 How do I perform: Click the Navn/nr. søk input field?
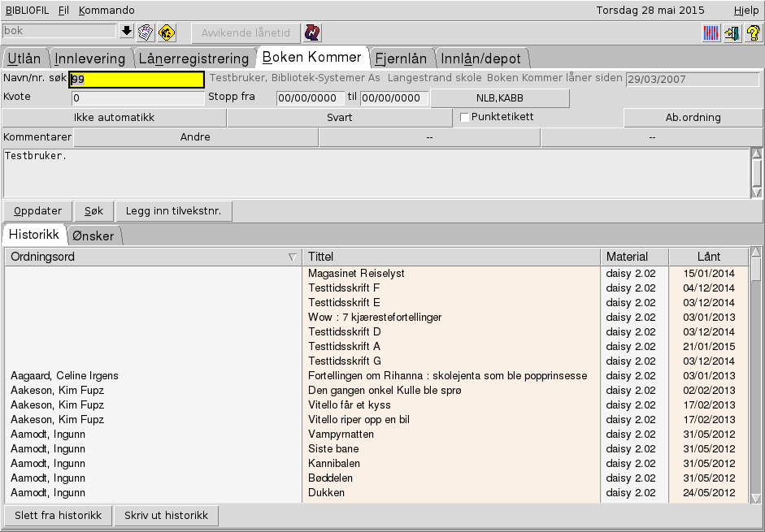[x=136, y=80]
